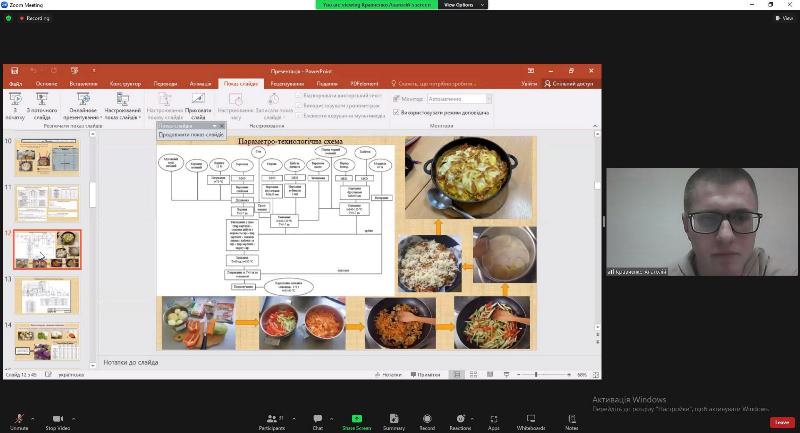Screen dimensions: 800x433
Task: Click the red Leave button
Action: (781, 422)
